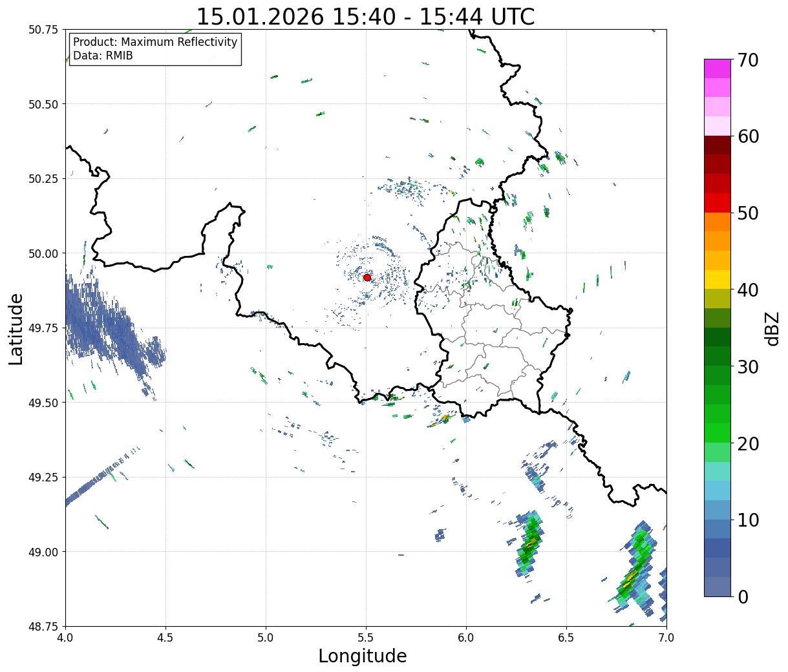
Task: Click the latitude tick label 48.75
Action: (43, 626)
